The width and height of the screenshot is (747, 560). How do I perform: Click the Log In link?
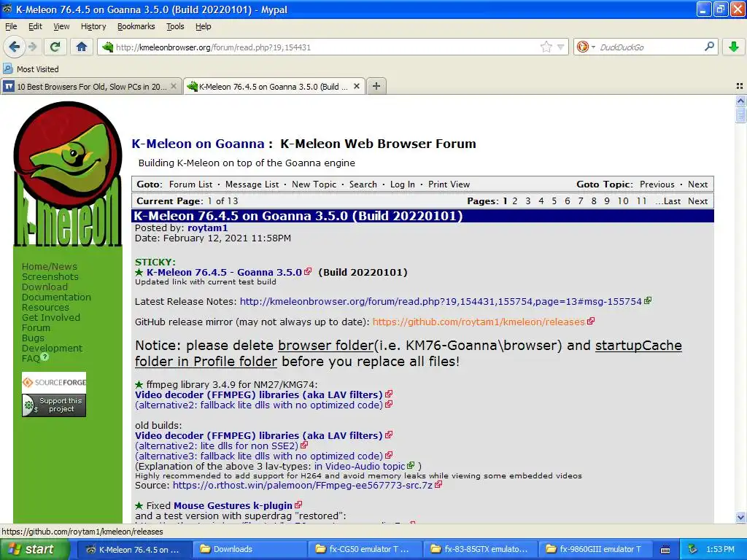403,184
